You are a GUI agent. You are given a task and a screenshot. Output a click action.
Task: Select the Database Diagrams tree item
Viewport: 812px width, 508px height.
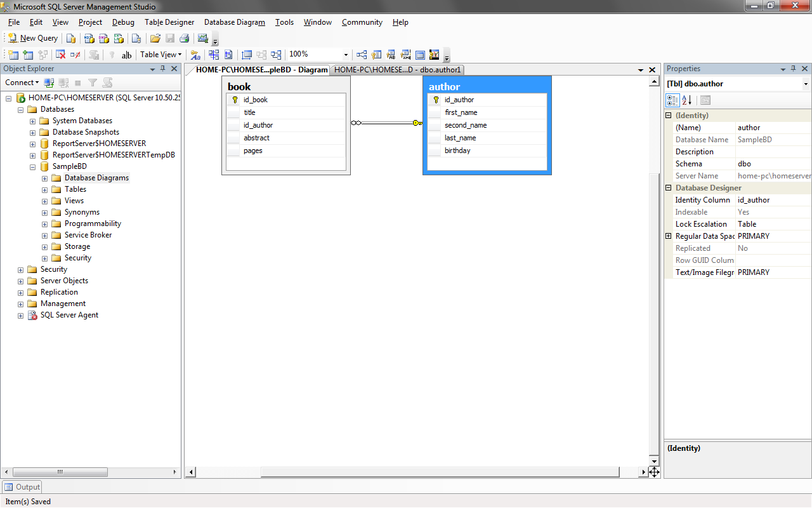point(96,178)
